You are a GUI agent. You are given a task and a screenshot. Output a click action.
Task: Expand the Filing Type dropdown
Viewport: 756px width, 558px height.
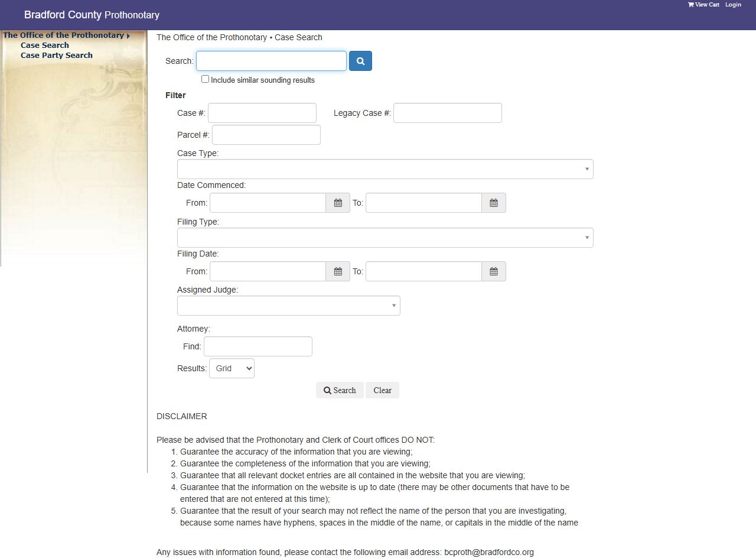pyautogui.click(x=385, y=238)
